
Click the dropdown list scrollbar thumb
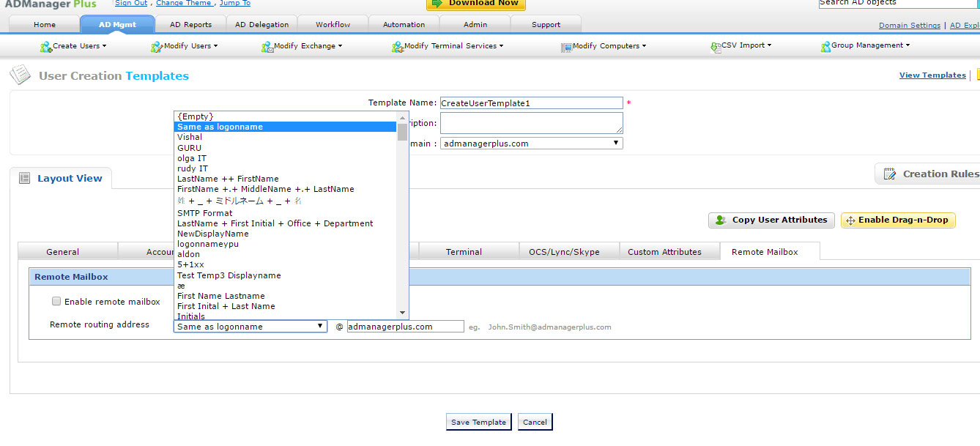[402, 132]
